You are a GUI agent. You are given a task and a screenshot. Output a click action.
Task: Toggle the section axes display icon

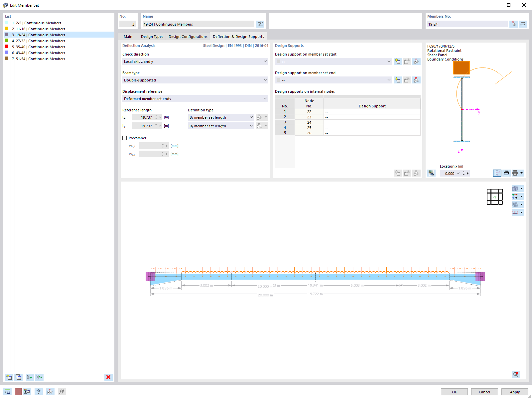pos(497,173)
